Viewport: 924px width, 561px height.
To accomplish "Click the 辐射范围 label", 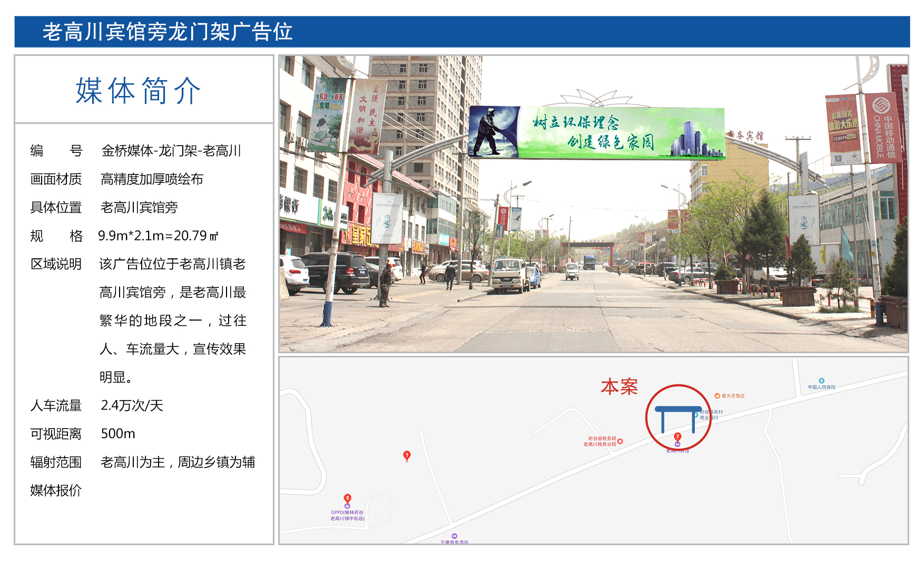I will (56, 462).
